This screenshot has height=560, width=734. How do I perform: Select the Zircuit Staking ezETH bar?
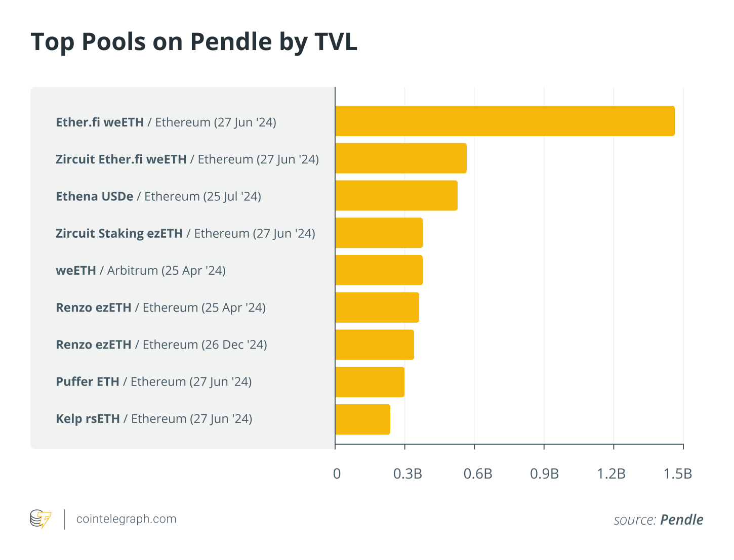pos(379,233)
